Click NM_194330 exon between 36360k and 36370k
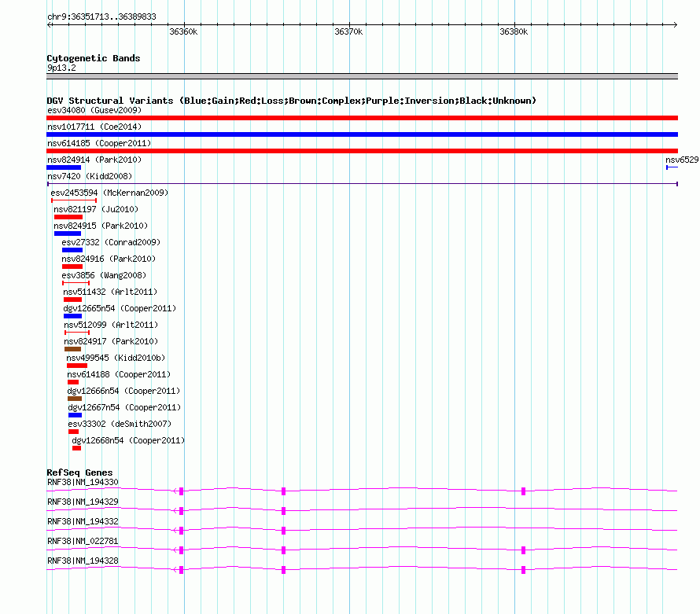 point(283,491)
